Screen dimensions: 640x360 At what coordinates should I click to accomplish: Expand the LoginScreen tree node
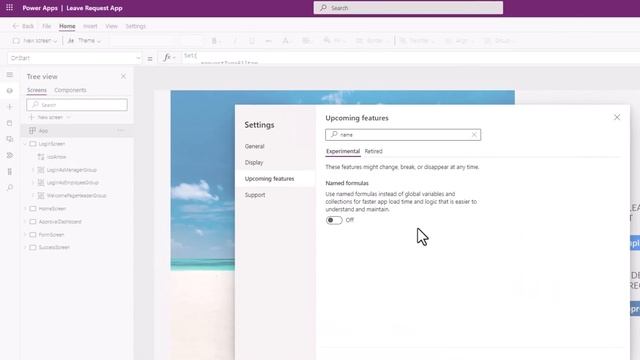click(x=25, y=144)
